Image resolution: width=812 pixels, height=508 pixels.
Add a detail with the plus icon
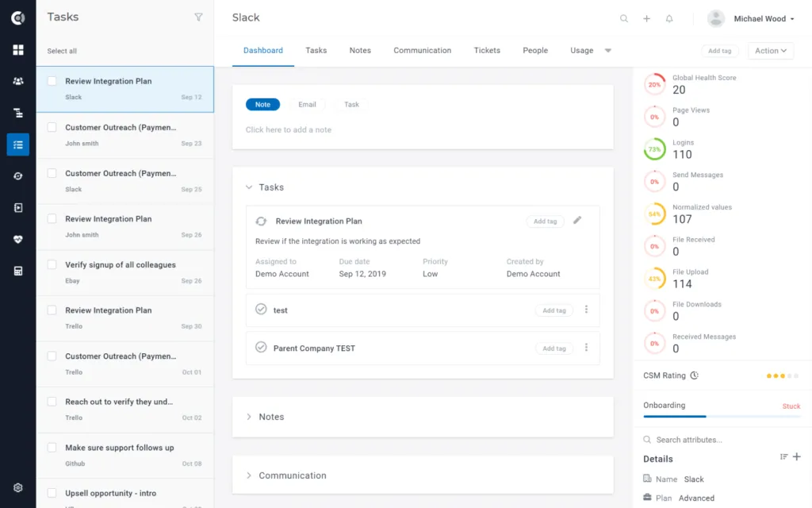pos(796,456)
